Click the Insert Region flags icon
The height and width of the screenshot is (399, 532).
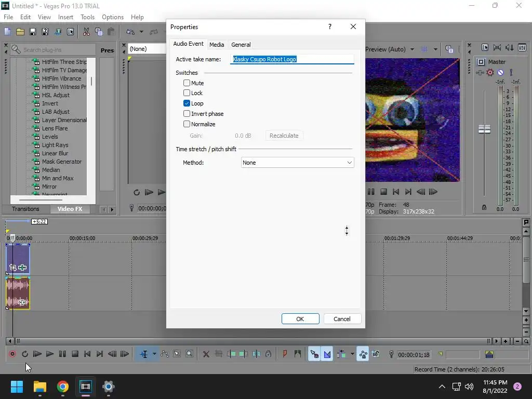click(298, 354)
